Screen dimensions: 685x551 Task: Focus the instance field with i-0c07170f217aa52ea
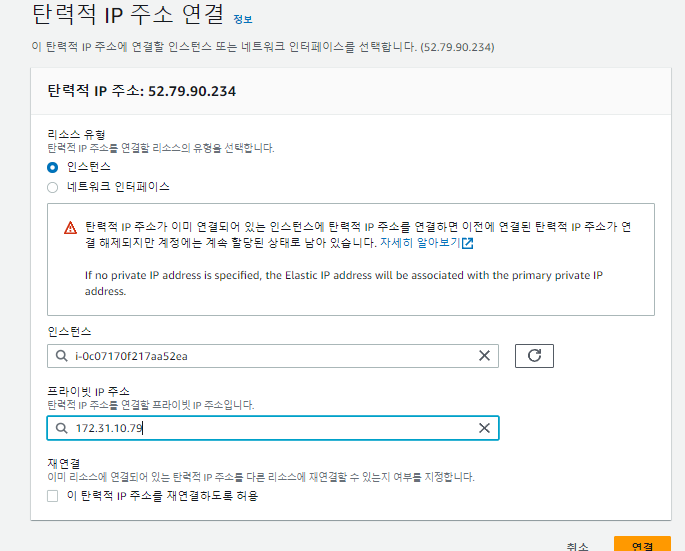273,356
